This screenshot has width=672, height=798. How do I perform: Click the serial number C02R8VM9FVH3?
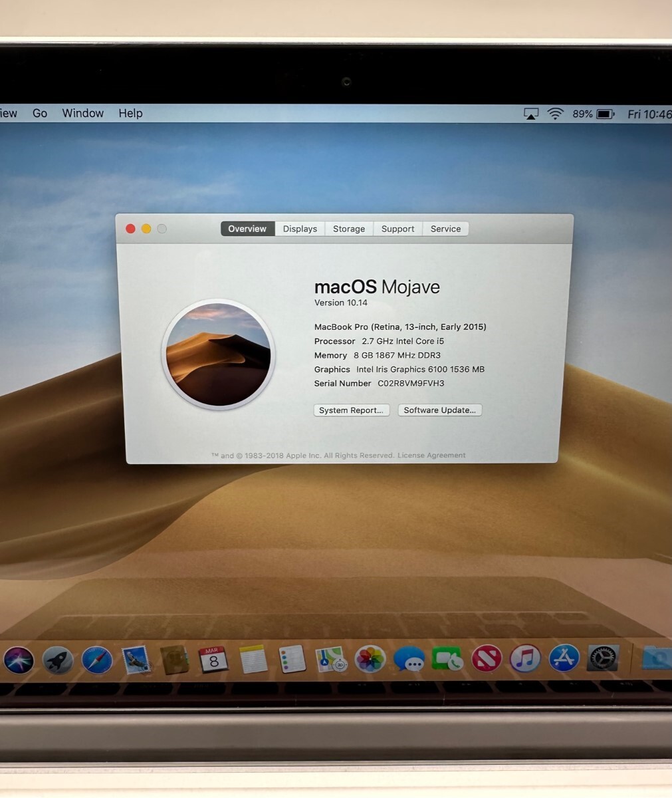(411, 383)
